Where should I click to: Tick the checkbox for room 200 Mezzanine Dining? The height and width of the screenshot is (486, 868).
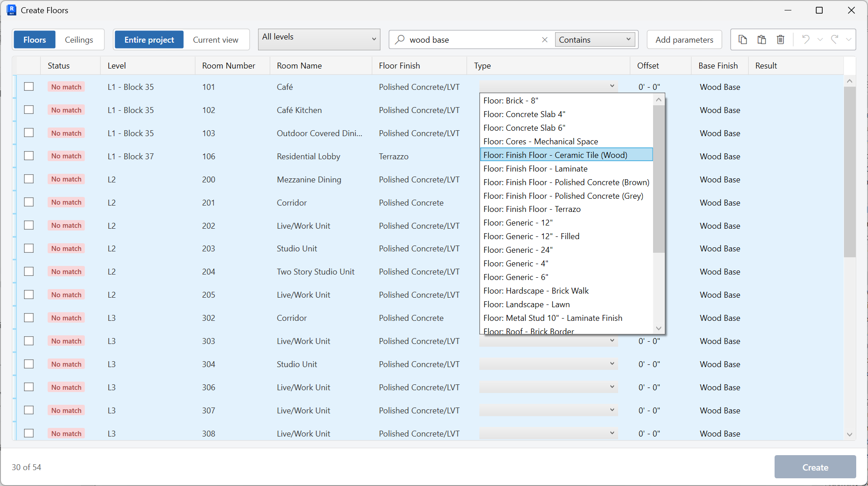(x=29, y=179)
